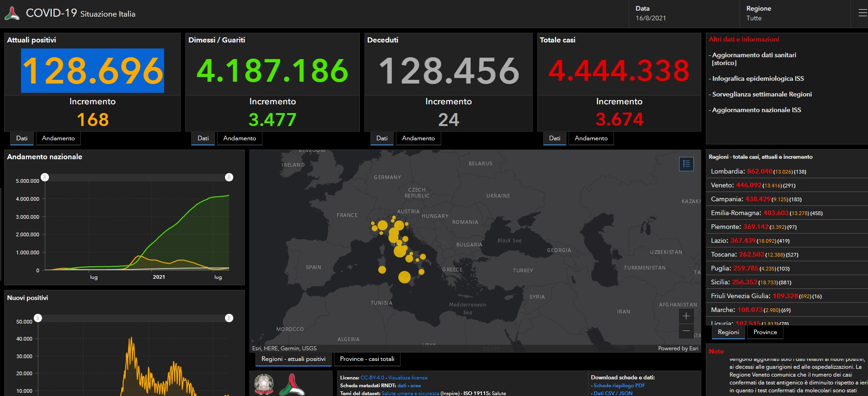Screen dimensions: 868x396
Task: Click the Protezione Civile logo in header
Action: tap(12, 13)
